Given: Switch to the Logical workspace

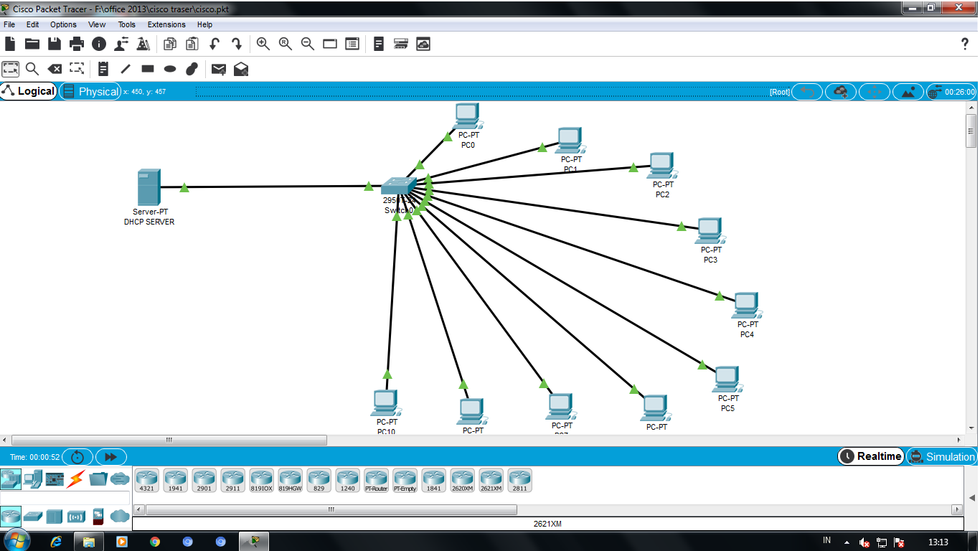Looking at the screenshot, I should [29, 91].
